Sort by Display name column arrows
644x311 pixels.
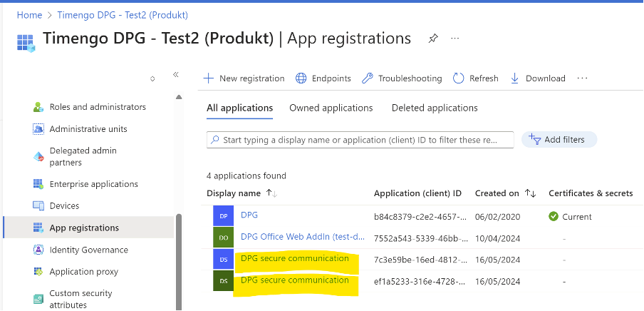(x=271, y=193)
